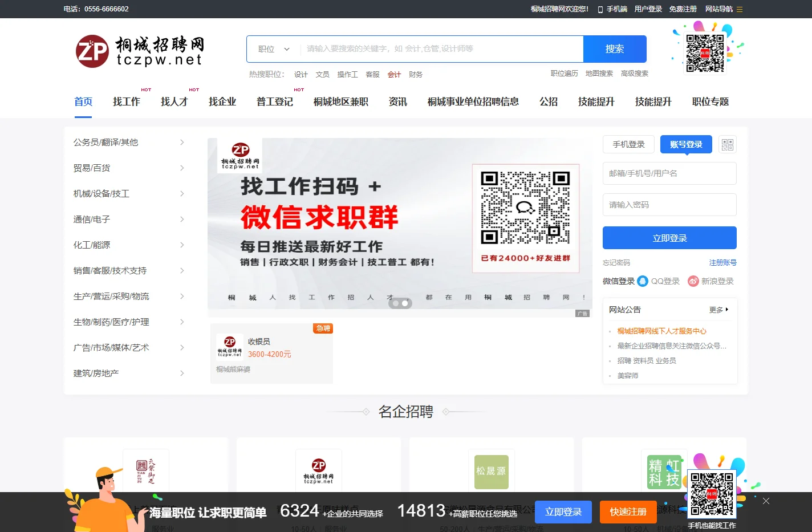Select the first carousel dot
The width and height of the screenshot is (812, 532).
[396, 303]
